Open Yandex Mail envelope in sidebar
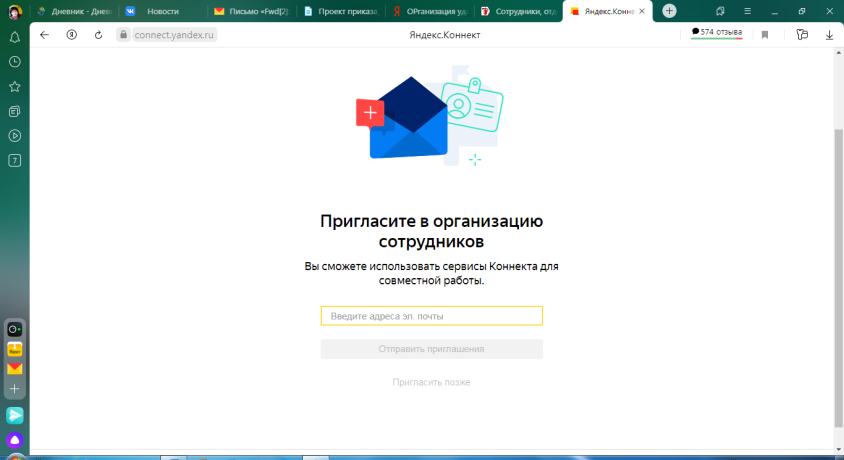This screenshot has width=844, height=460. (15, 369)
